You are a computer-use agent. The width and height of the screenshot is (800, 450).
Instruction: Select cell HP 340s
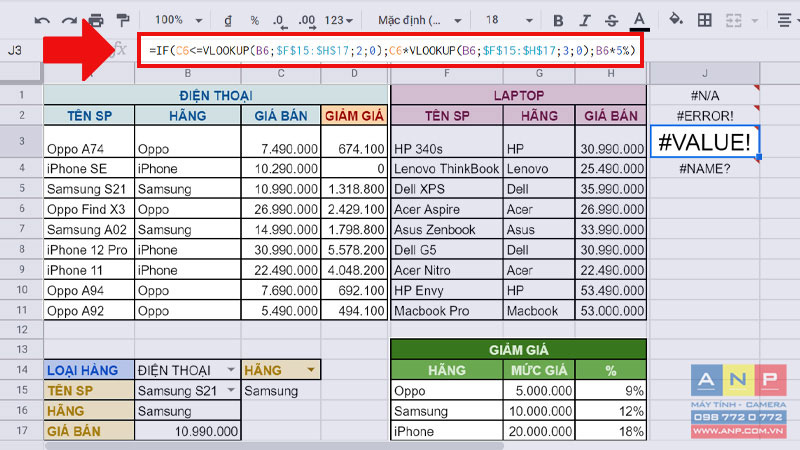point(447,141)
